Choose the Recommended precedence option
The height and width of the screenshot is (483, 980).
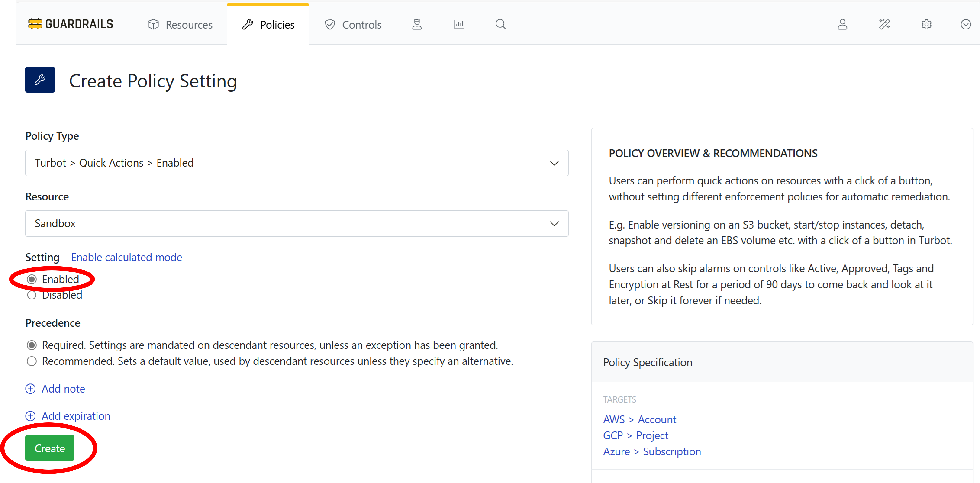coord(32,361)
